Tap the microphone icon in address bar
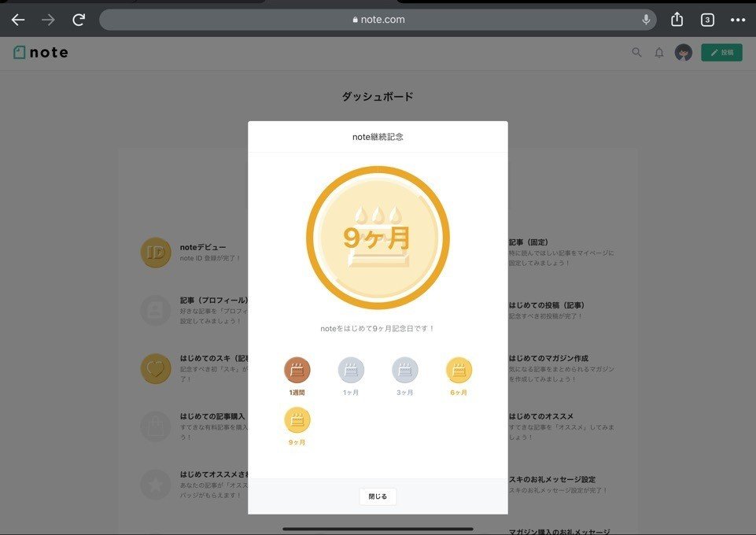This screenshot has height=535, width=756. (646, 20)
